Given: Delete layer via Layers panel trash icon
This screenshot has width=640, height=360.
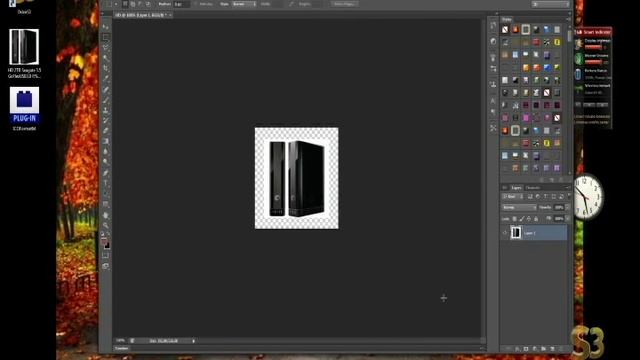Looking at the screenshot, I should pos(561,349).
